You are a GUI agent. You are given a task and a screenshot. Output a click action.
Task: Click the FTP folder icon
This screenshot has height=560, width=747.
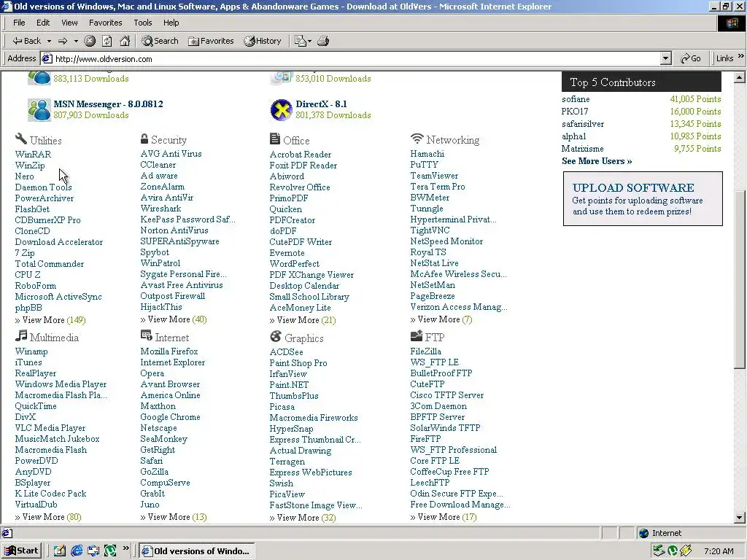[x=417, y=335]
